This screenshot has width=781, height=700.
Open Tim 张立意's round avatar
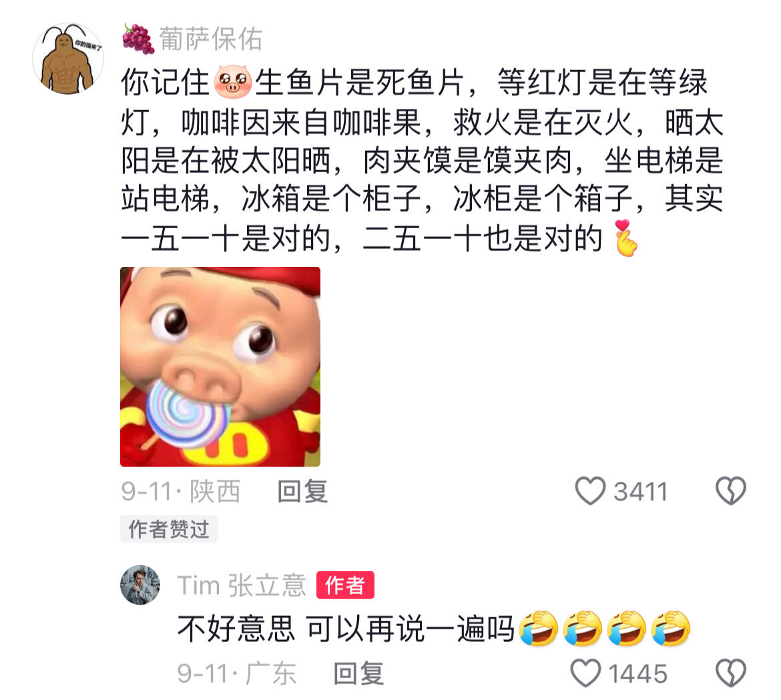pyautogui.click(x=140, y=585)
